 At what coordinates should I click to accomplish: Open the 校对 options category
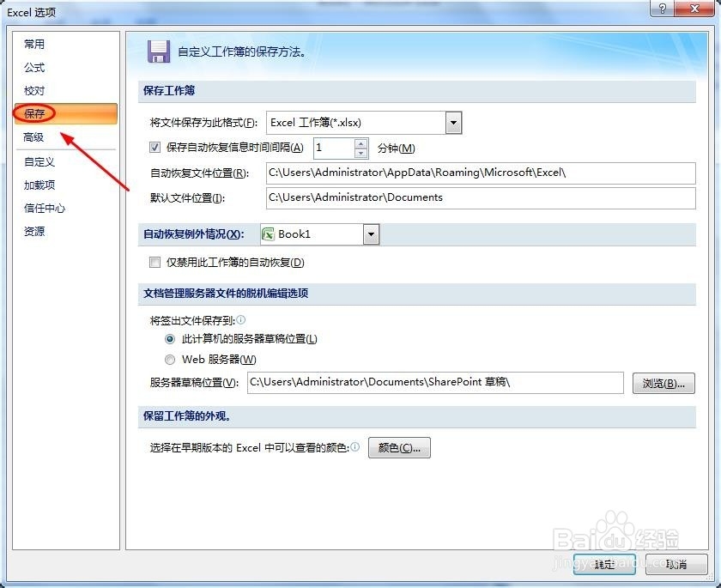(x=34, y=91)
